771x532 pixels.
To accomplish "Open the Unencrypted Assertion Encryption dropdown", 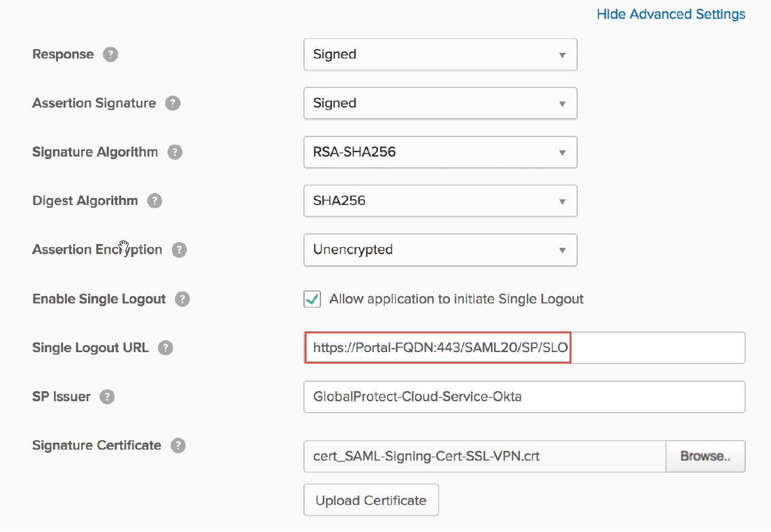I will coord(440,250).
